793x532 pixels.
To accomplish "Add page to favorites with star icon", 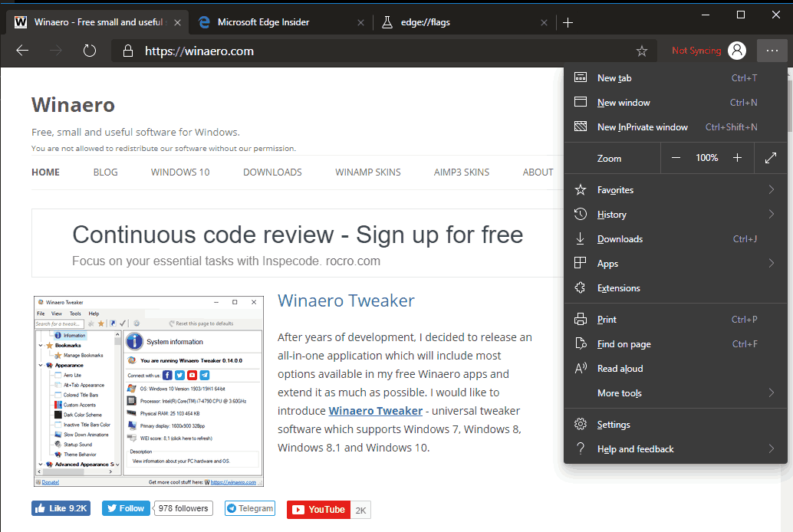I will 642,51.
